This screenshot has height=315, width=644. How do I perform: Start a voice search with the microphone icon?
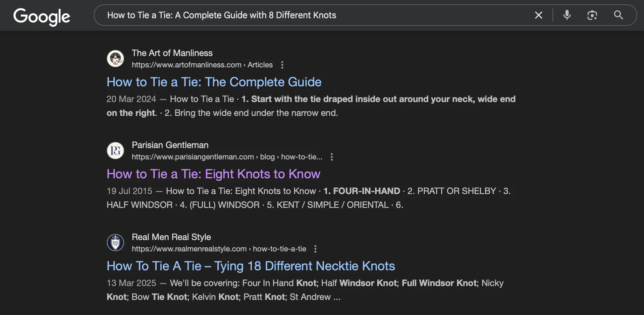click(567, 15)
